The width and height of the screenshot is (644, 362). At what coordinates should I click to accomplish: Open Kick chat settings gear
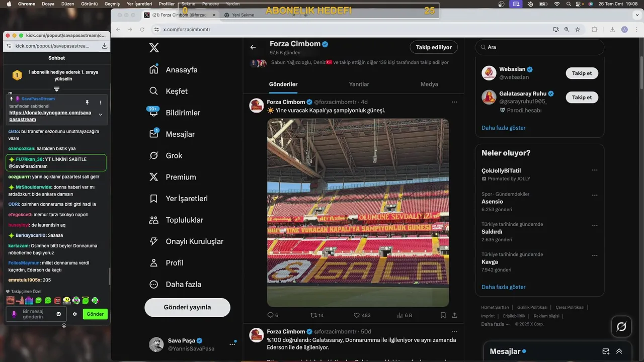[75, 314]
